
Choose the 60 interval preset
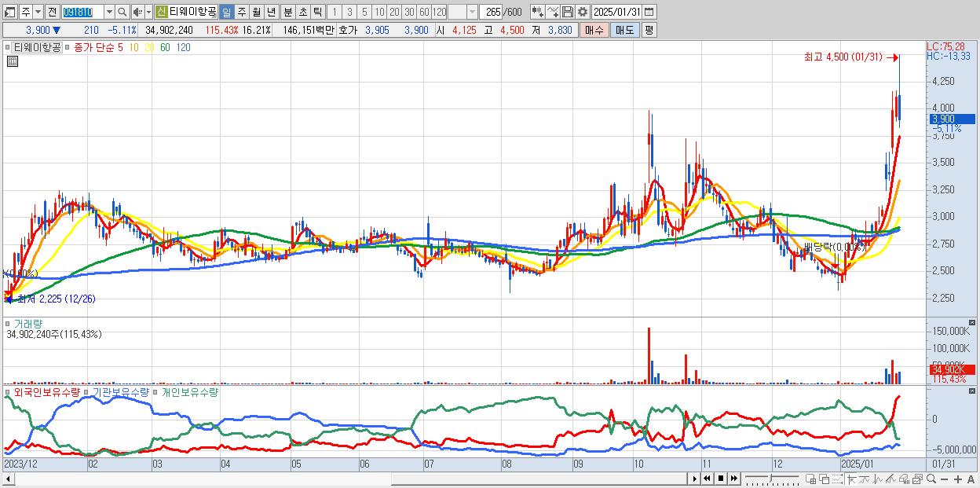pos(424,12)
